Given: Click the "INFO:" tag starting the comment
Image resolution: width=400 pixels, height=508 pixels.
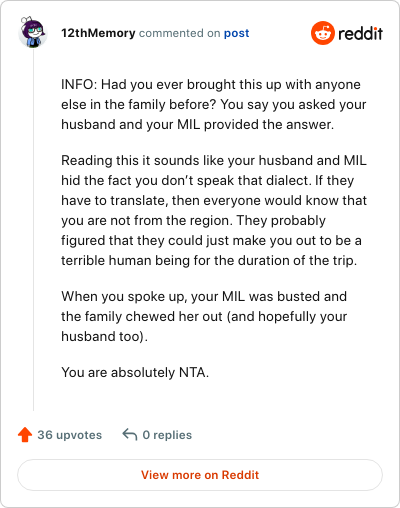Looking at the screenshot, I should coord(79,84).
